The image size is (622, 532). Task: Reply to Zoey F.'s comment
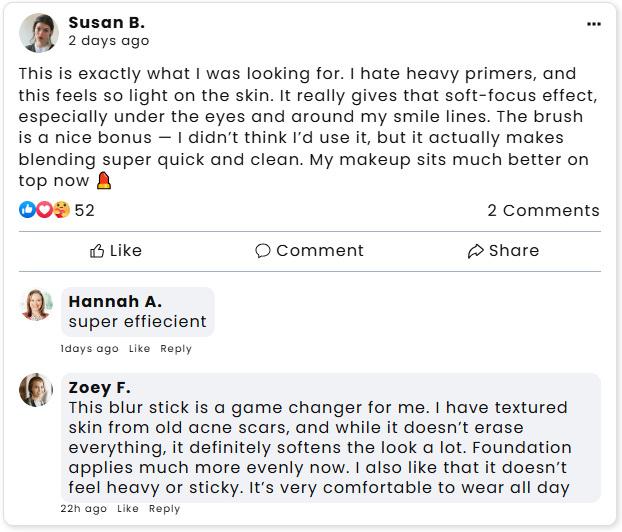165,509
